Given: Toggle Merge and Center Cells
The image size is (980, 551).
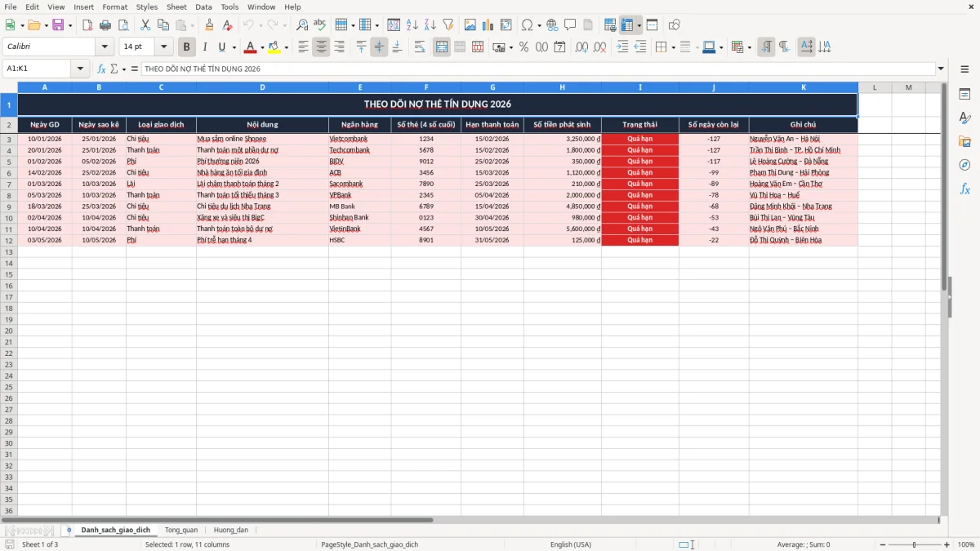Looking at the screenshot, I should 442,47.
